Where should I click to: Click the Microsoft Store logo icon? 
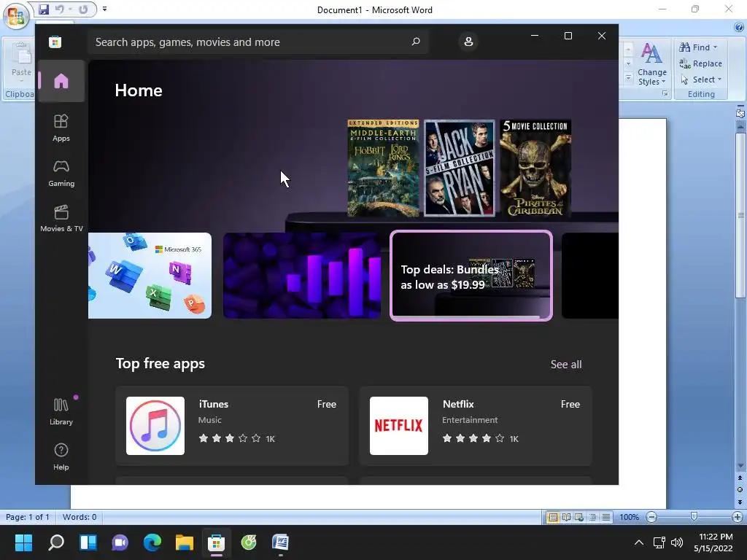[55, 42]
